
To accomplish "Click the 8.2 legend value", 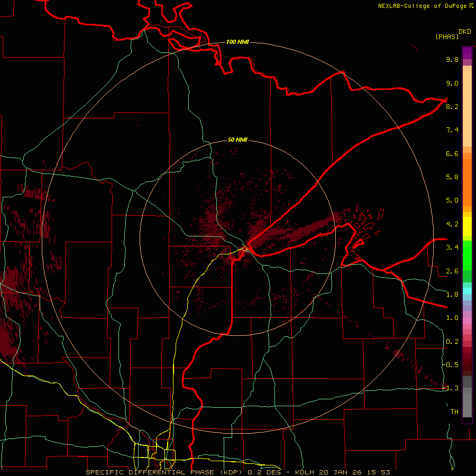I will coord(452,106).
